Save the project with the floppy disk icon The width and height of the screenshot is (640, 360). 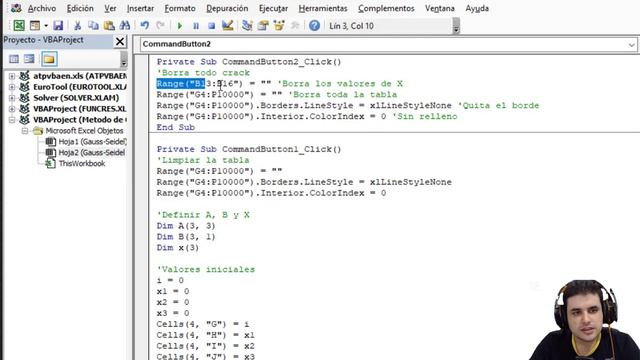click(58, 26)
